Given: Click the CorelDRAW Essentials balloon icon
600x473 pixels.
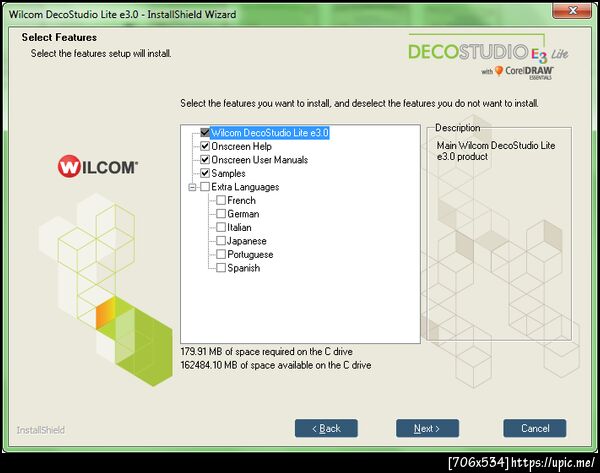Looking at the screenshot, I should pyautogui.click(x=499, y=71).
